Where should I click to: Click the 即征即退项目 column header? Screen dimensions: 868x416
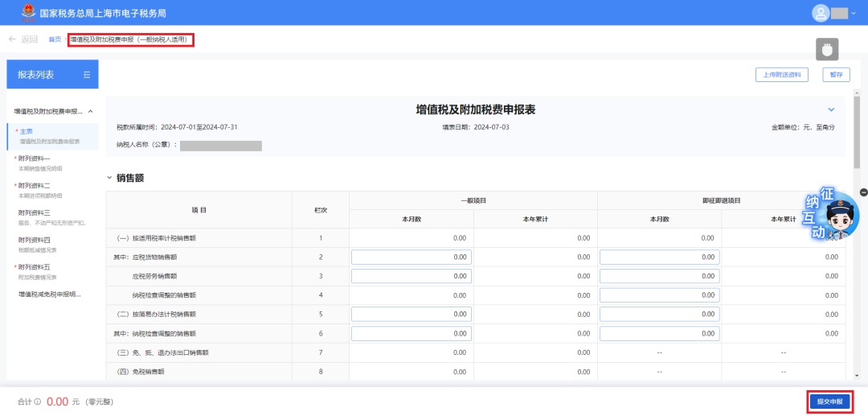(721, 200)
